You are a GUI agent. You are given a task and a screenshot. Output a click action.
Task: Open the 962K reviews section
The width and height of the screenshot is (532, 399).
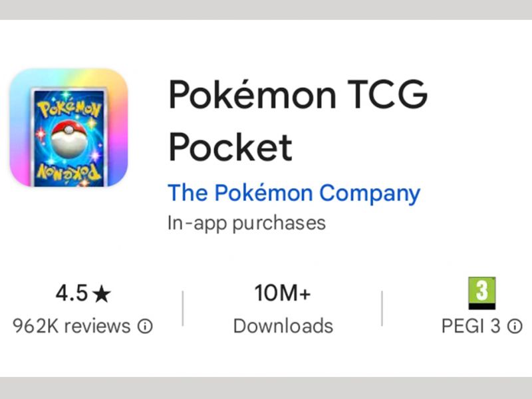(72, 326)
